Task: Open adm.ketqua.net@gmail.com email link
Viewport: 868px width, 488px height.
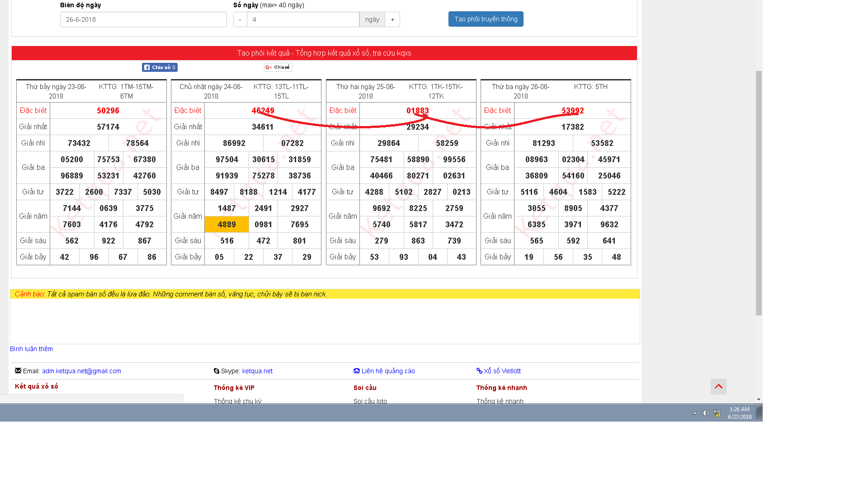Action: (x=81, y=371)
